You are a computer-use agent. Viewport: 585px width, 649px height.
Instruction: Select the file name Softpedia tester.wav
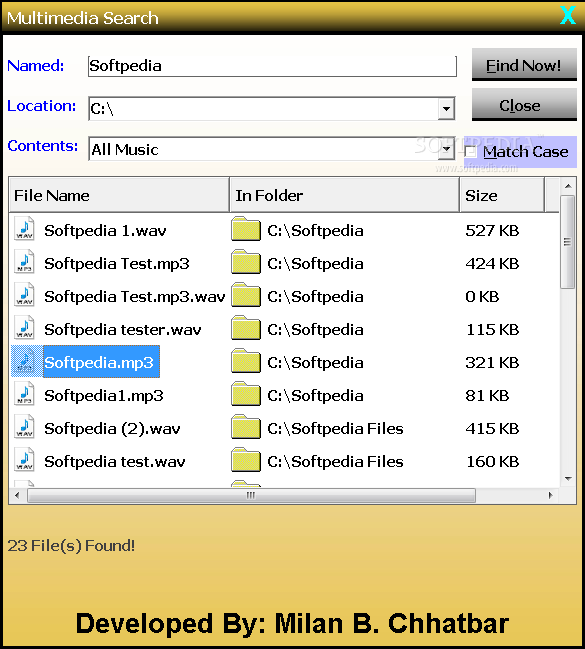[123, 330]
